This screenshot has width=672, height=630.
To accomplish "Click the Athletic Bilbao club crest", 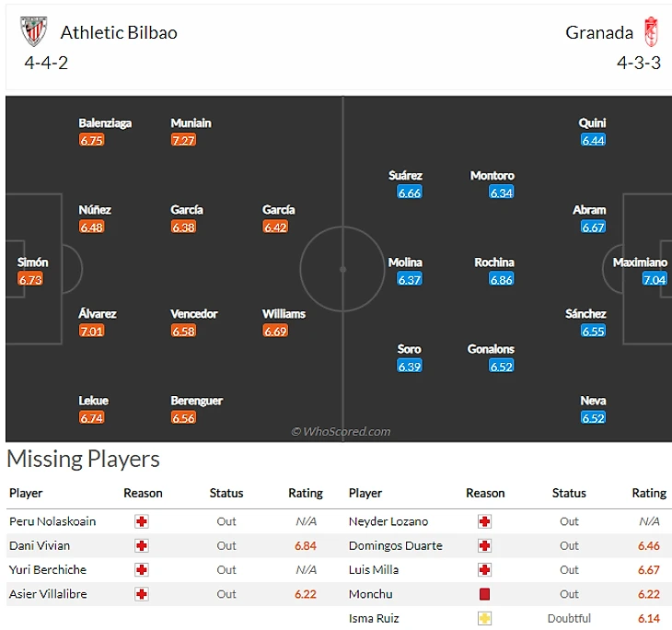I will click(x=33, y=32).
